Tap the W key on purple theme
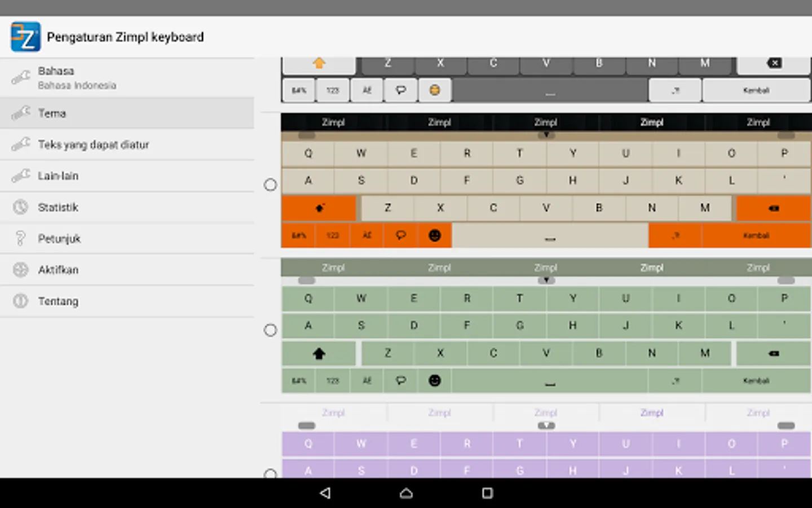 point(361,444)
